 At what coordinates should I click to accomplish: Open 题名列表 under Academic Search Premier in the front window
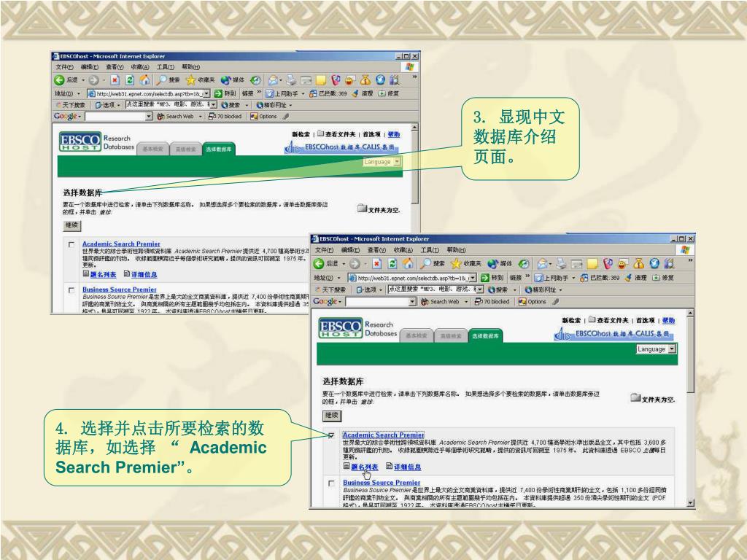click(365, 467)
